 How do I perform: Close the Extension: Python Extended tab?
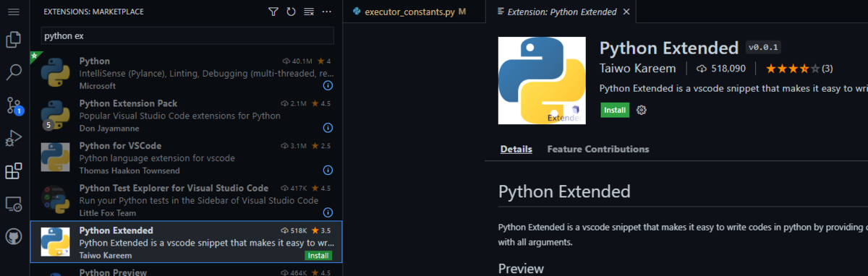click(x=626, y=12)
